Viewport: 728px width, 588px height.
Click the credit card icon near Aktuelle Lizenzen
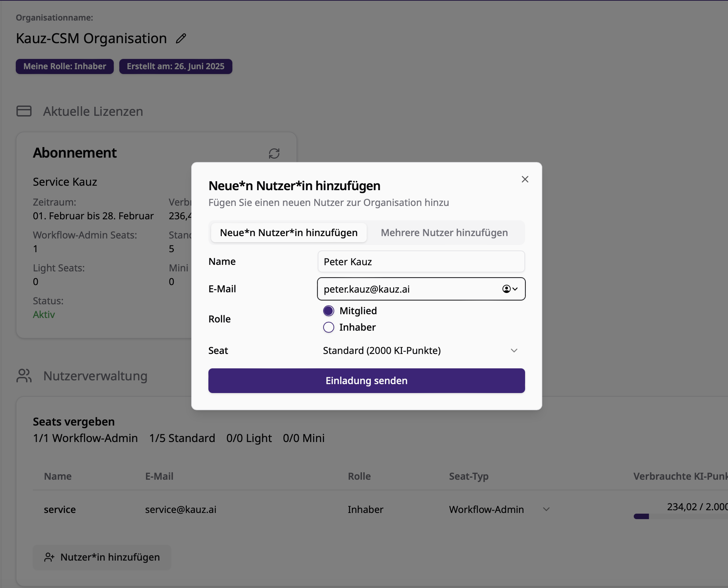point(24,111)
